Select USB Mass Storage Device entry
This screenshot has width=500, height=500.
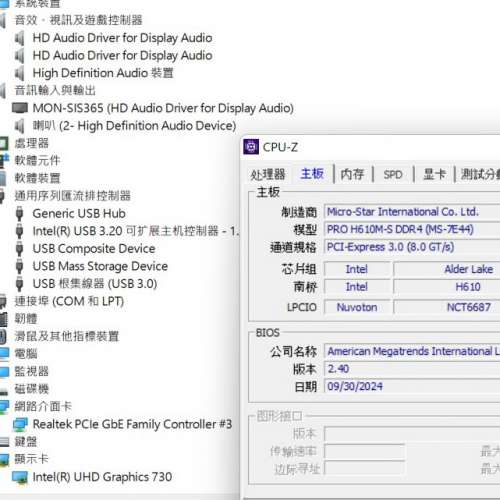[x=100, y=266]
